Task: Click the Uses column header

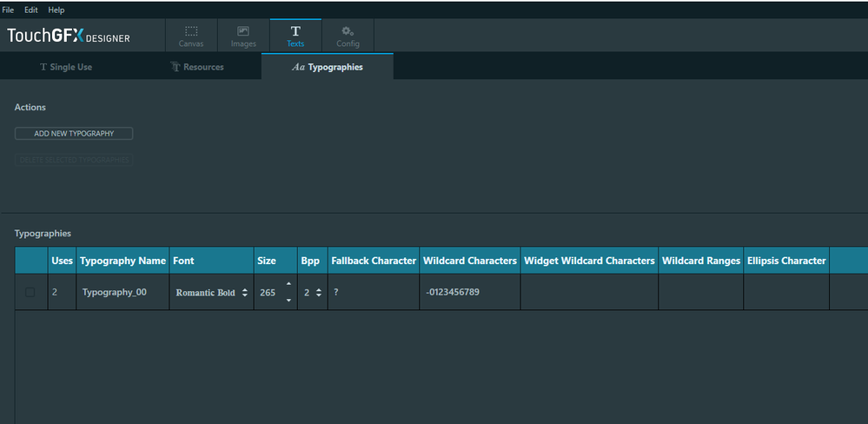Action: [62, 260]
